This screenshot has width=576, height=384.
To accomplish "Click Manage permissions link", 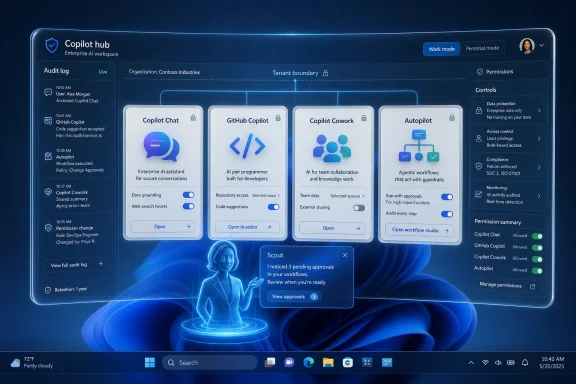I will 507,286.
